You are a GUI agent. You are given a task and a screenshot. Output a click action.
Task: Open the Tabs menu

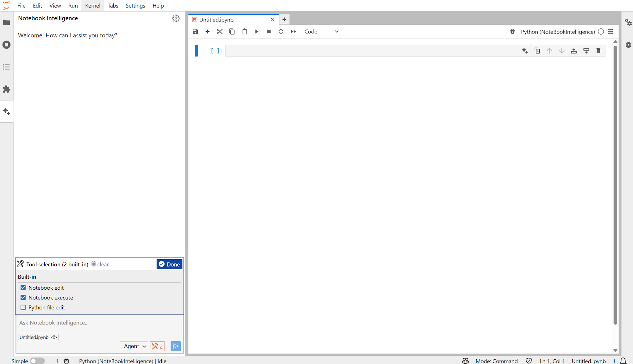[113, 6]
